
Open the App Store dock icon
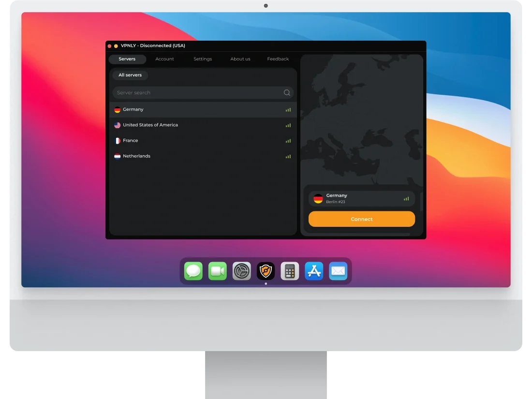(314, 271)
